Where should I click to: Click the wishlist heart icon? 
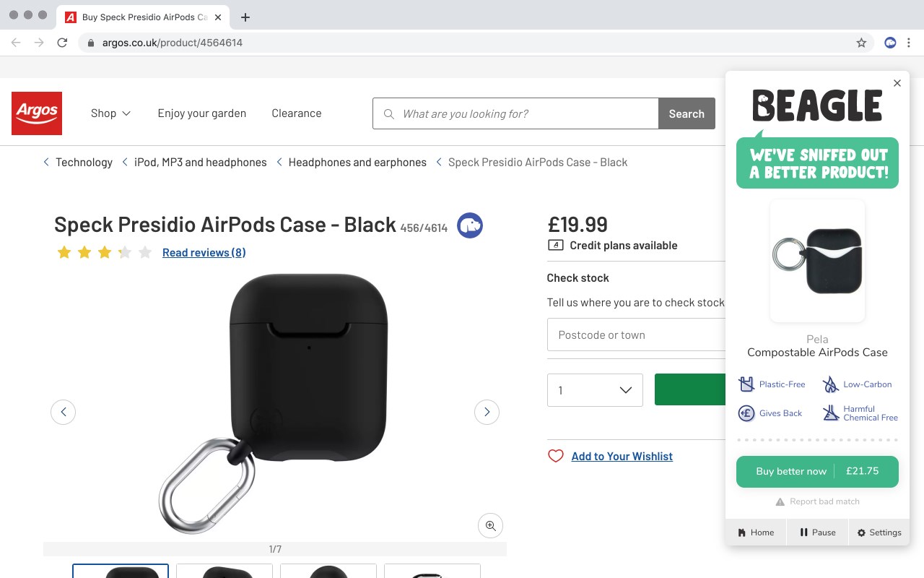click(x=555, y=456)
